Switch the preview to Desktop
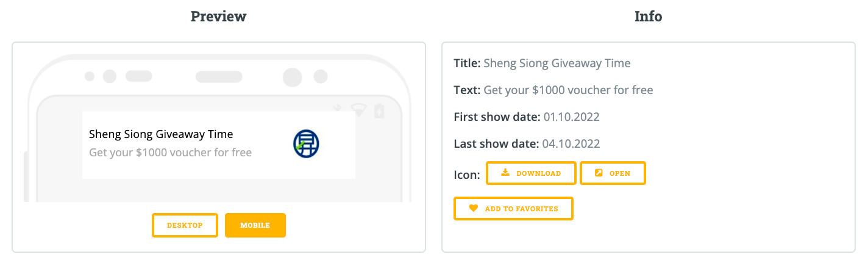The image size is (868, 265). (x=185, y=225)
